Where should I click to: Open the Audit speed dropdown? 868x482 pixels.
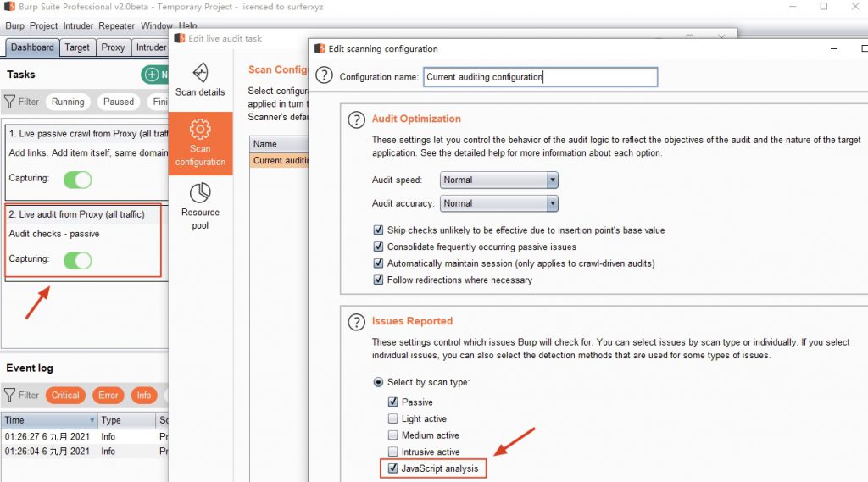[498, 180]
